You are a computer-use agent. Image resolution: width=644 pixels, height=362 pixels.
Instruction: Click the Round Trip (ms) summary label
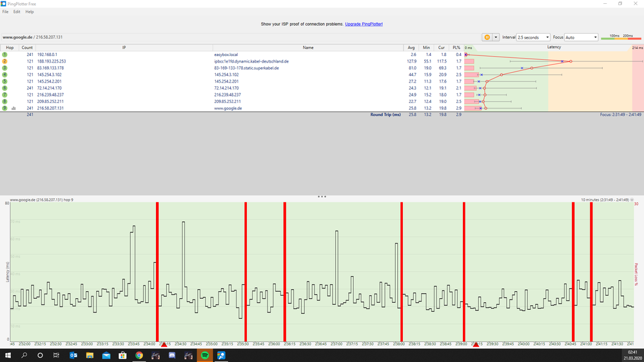pos(385,115)
